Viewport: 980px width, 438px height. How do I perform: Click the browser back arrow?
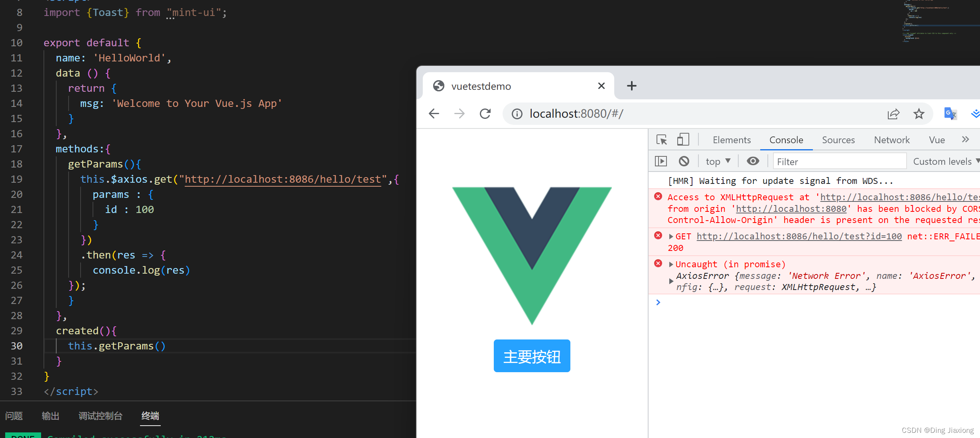pos(434,114)
